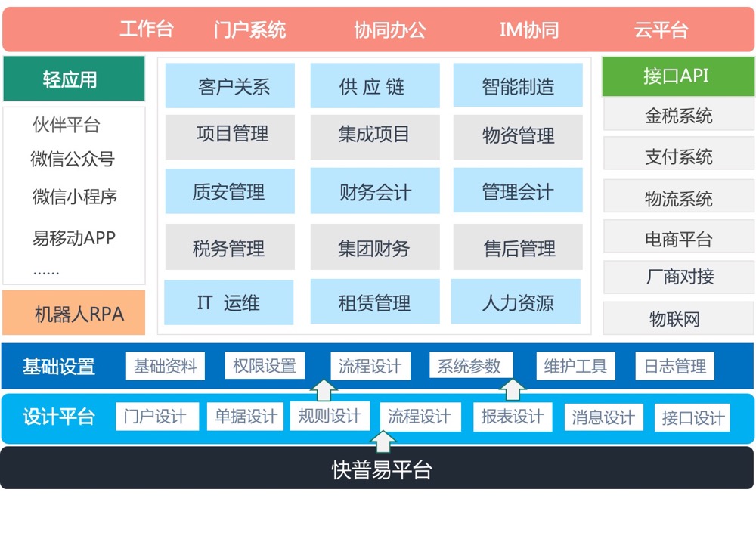Choose the 人力资源 module tile

[516, 302]
